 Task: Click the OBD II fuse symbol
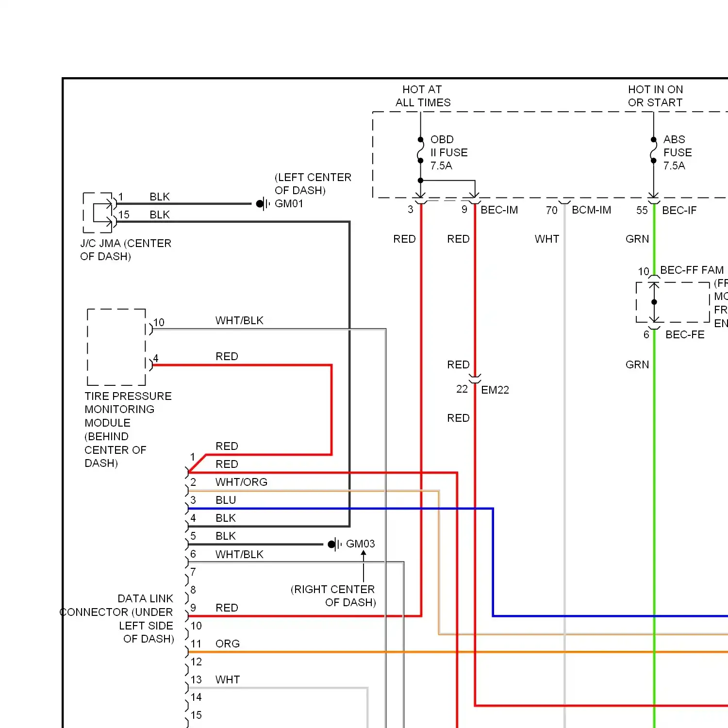(x=420, y=150)
